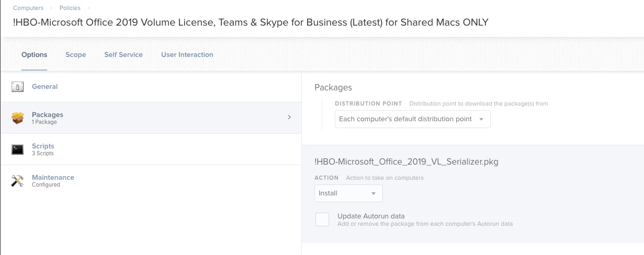
Task: Switch to the Self Service tab
Action: tap(123, 54)
